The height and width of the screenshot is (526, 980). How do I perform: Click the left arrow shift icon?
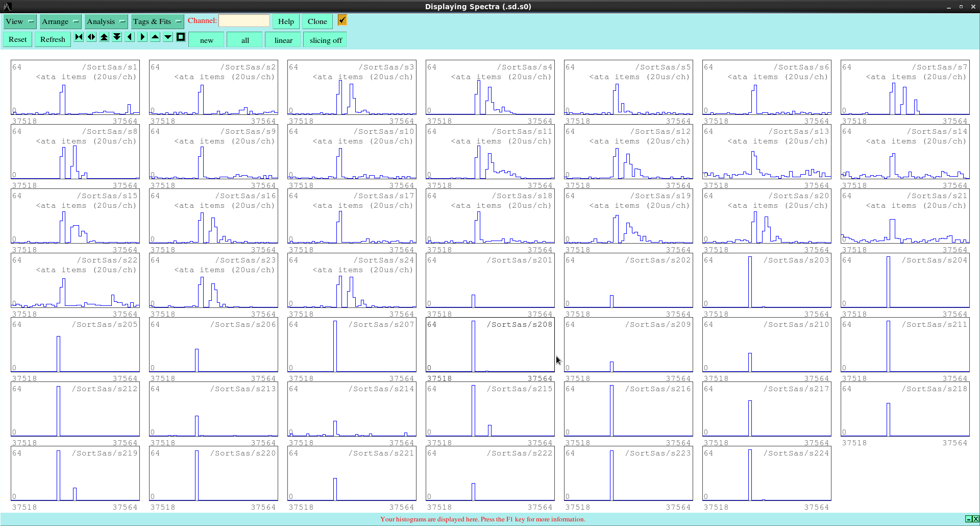(x=130, y=37)
